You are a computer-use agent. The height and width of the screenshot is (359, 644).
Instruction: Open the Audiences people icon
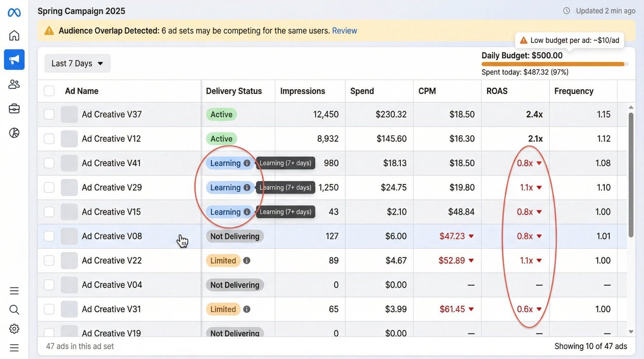coord(14,84)
